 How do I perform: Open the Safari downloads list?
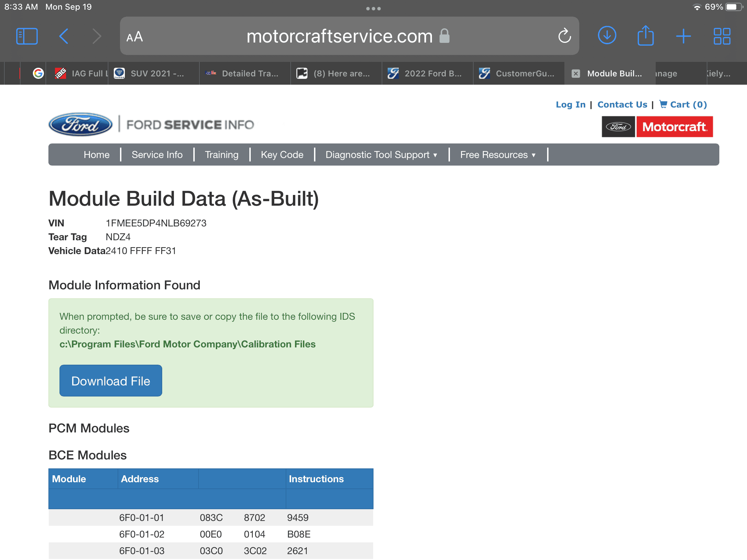coord(607,36)
